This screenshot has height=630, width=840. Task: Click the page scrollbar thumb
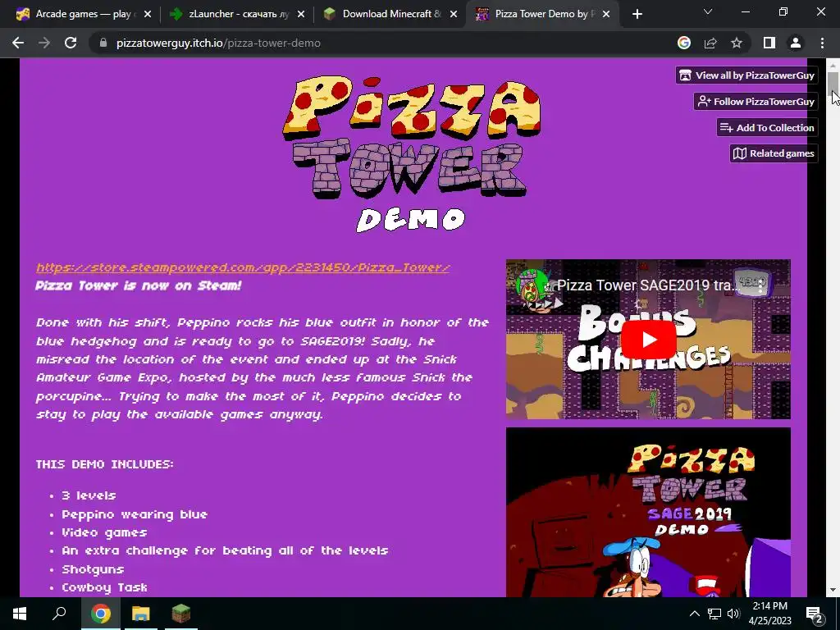point(833,85)
